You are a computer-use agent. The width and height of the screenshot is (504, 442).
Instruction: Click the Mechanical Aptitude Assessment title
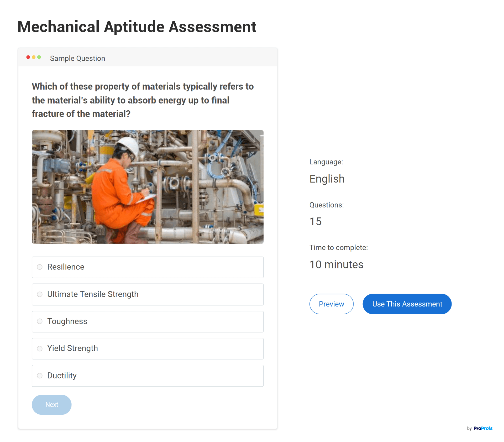[x=137, y=27]
